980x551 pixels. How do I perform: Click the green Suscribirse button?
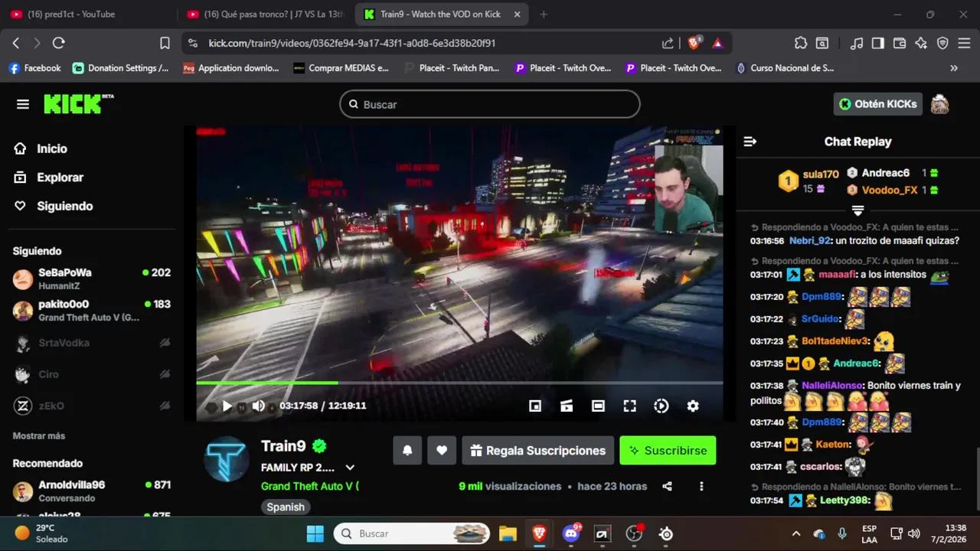click(668, 451)
